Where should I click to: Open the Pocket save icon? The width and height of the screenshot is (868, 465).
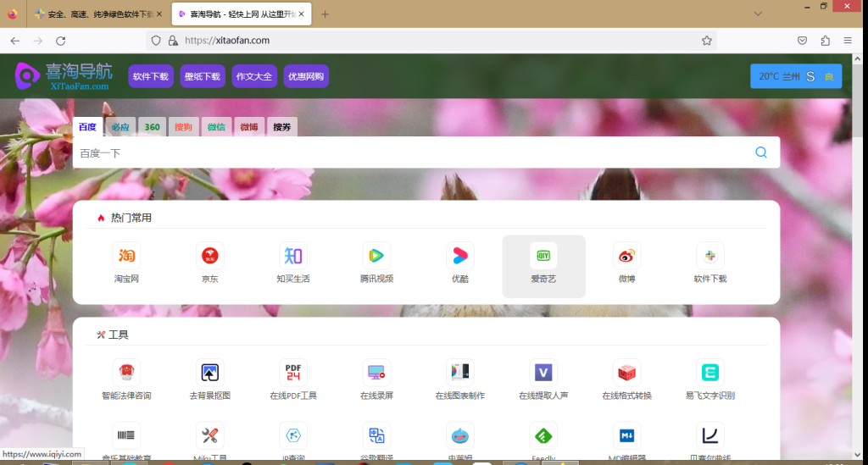coord(802,41)
